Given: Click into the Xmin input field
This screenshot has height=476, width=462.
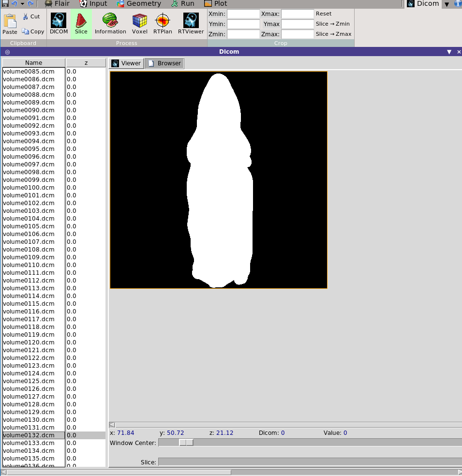Looking at the screenshot, I should pyautogui.click(x=243, y=14).
